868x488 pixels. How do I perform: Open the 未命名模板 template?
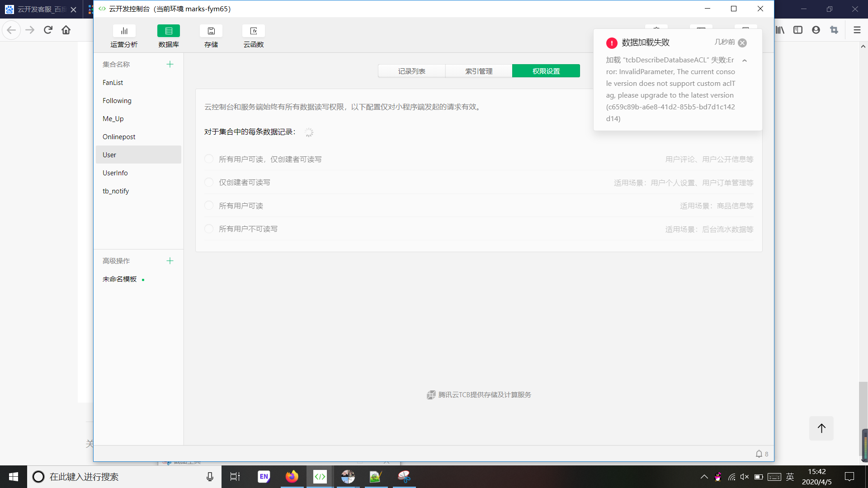point(120,279)
